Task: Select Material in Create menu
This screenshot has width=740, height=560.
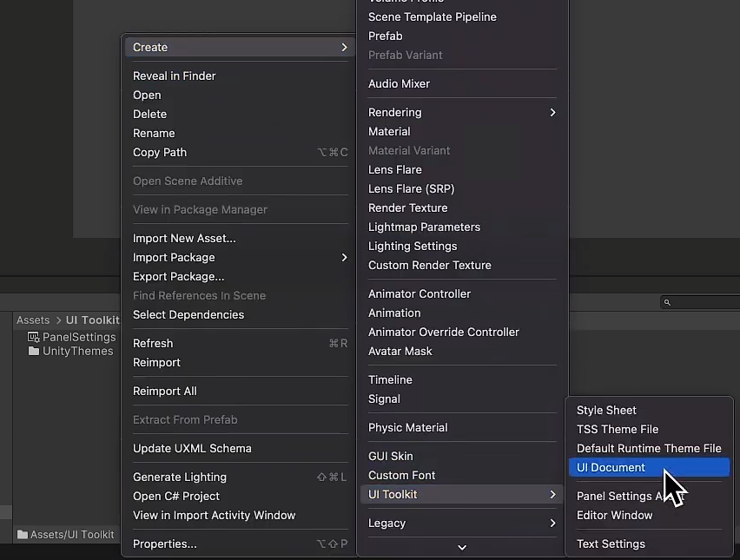Action: [x=462, y=131]
